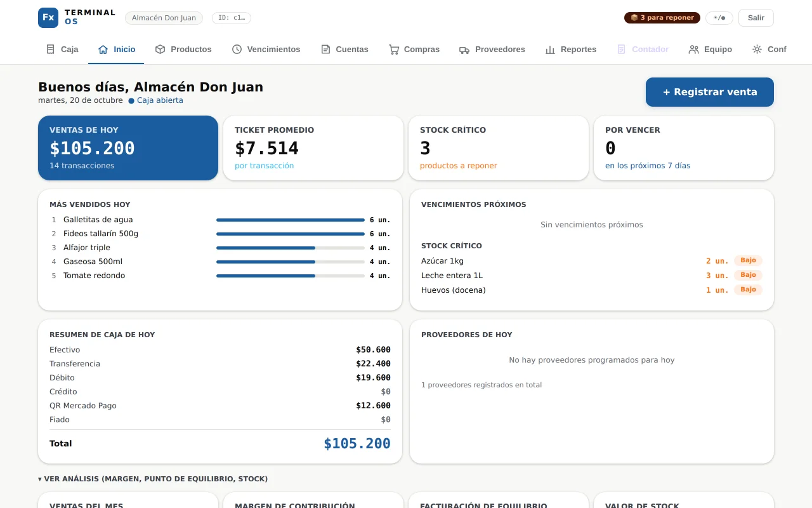
Task: Click the Transferencia amount $22.400
Action: [x=373, y=364]
